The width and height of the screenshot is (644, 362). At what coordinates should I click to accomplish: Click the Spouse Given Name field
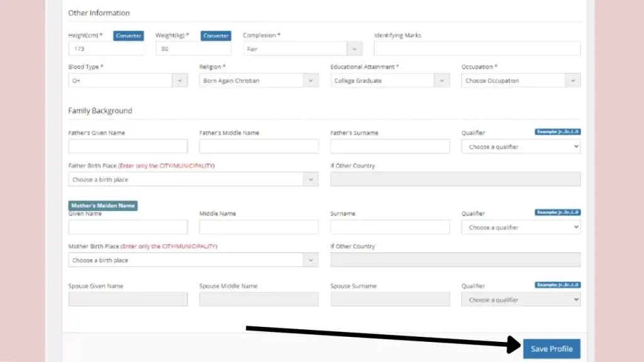pyautogui.click(x=128, y=299)
